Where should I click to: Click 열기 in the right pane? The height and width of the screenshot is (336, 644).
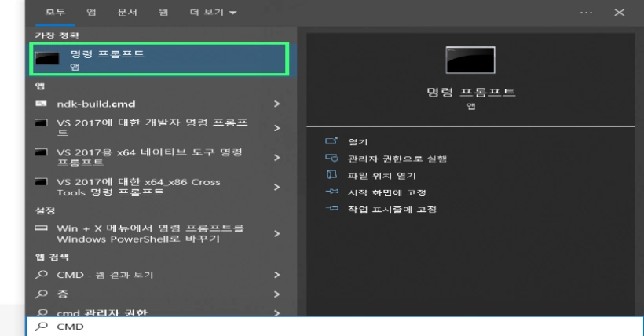point(357,142)
